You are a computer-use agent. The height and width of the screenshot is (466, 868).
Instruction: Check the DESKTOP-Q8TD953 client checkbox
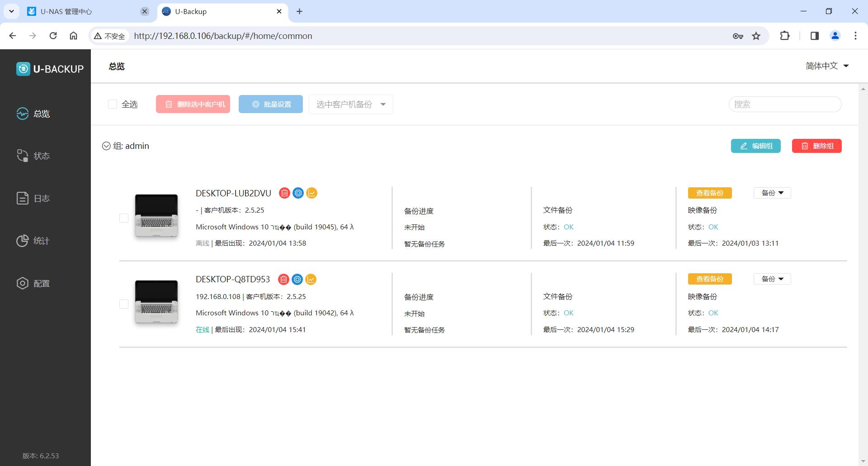pyautogui.click(x=124, y=304)
